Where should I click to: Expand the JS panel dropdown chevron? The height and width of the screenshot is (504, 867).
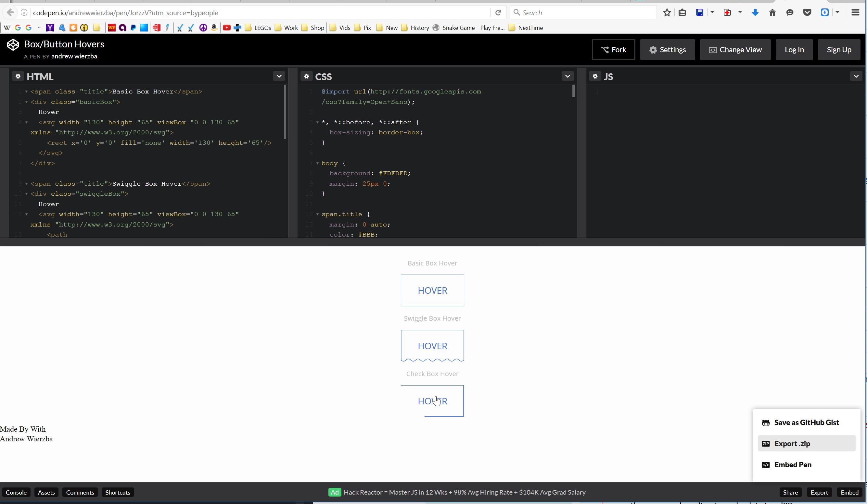[x=856, y=76]
